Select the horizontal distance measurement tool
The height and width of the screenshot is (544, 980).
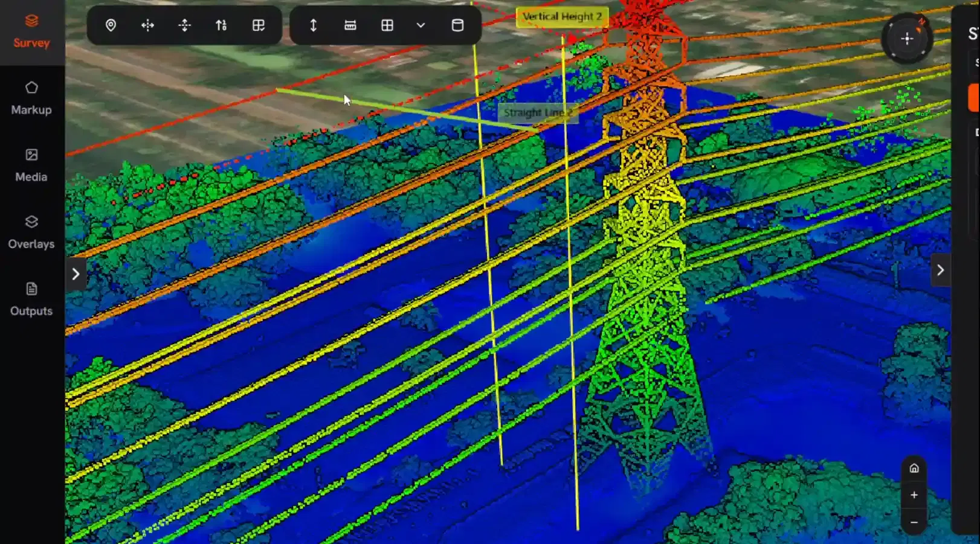147,25
